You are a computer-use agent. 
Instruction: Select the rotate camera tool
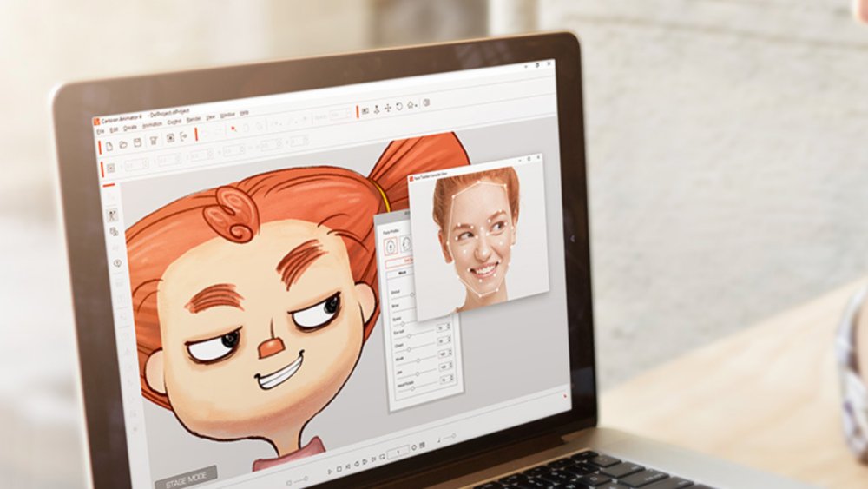pos(399,106)
